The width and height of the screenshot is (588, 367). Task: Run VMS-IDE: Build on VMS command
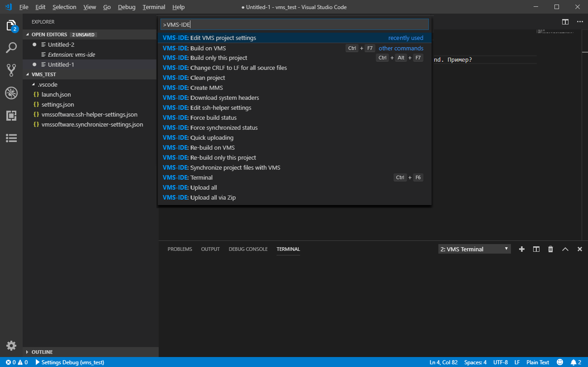click(x=295, y=48)
